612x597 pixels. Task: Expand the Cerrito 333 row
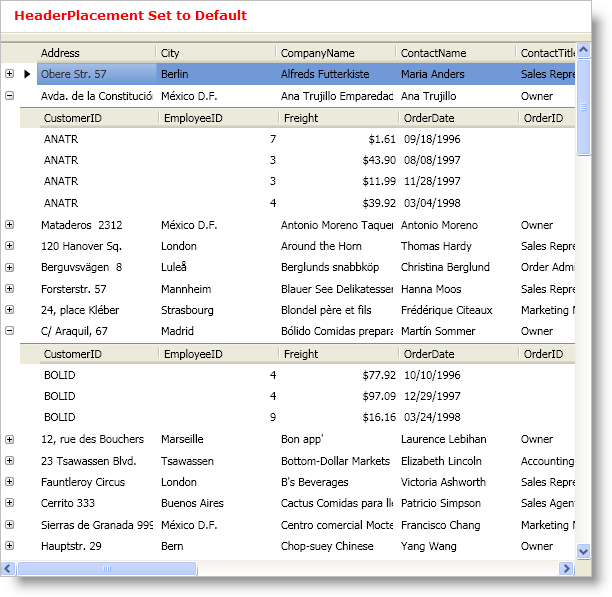point(10,503)
